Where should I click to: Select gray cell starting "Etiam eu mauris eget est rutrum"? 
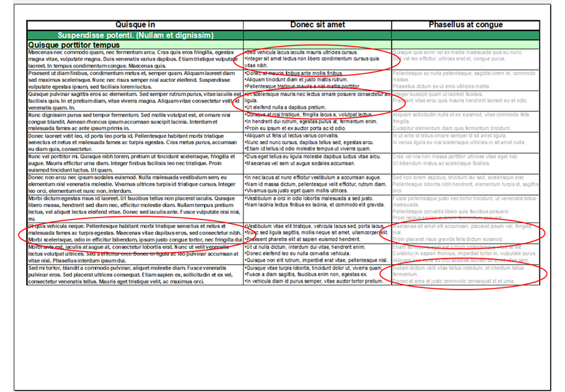[465, 254]
